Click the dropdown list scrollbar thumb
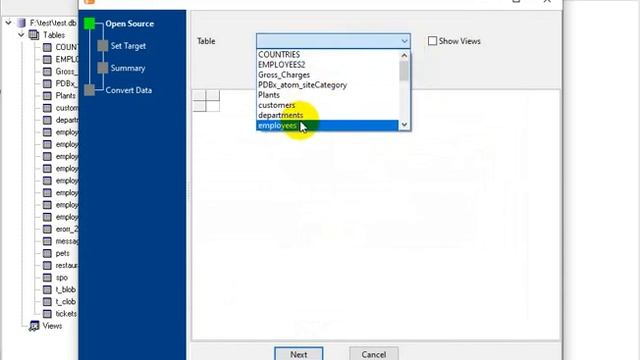640x360 pixels. point(404,71)
